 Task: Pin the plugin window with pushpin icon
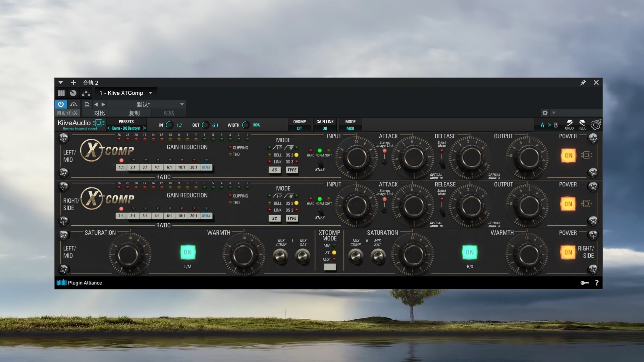(x=583, y=83)
